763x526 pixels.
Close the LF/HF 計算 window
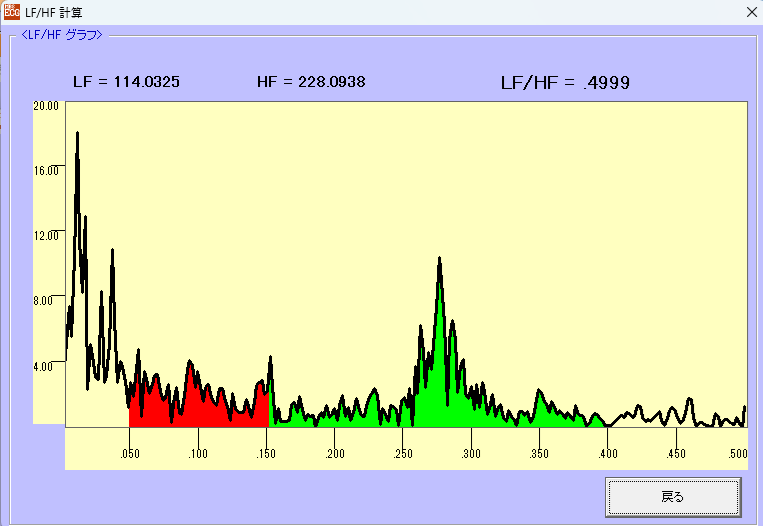coord(751,12)
